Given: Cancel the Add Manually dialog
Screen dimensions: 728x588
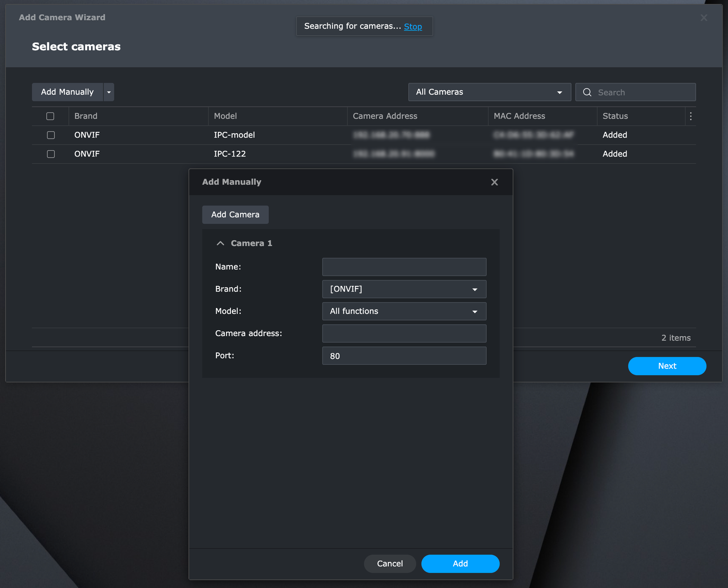Looking at the screenshot, I should click(390, 564).
